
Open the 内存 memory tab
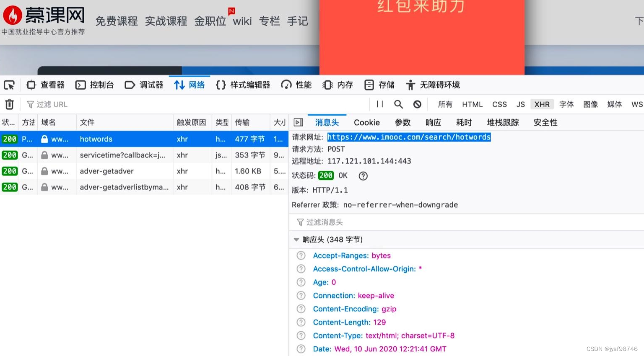(x=338, y=85)
